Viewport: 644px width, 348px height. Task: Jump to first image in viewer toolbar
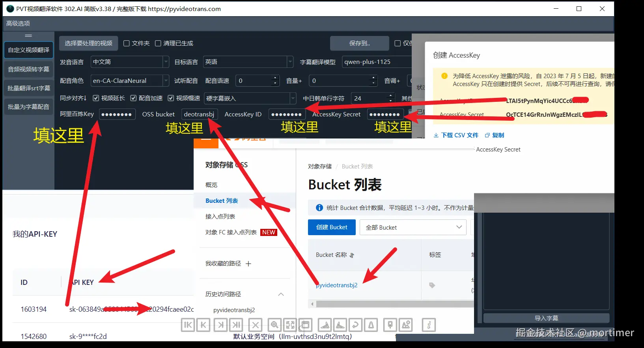[188, 325]
